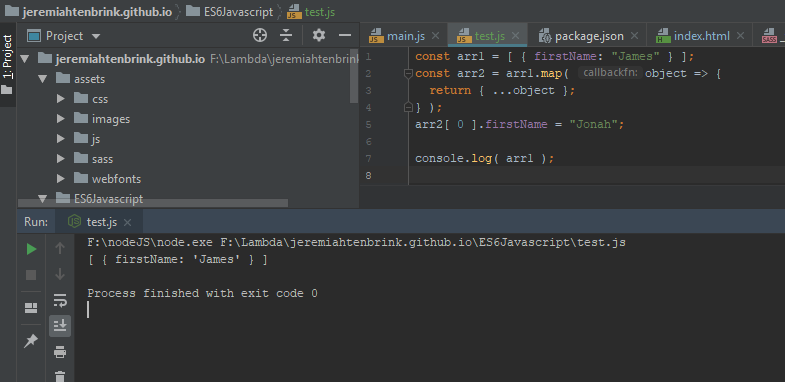Click the up arrow in Run toolbar

60,248
